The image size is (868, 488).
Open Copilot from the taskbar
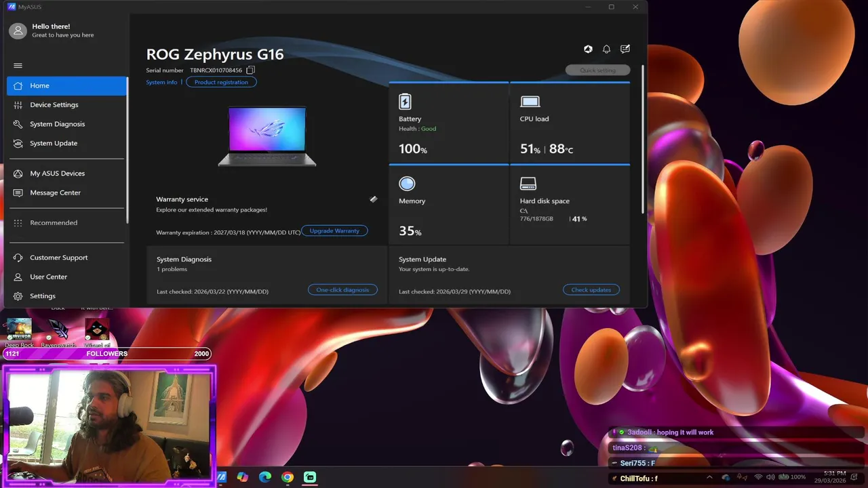(x=243, y=477)
